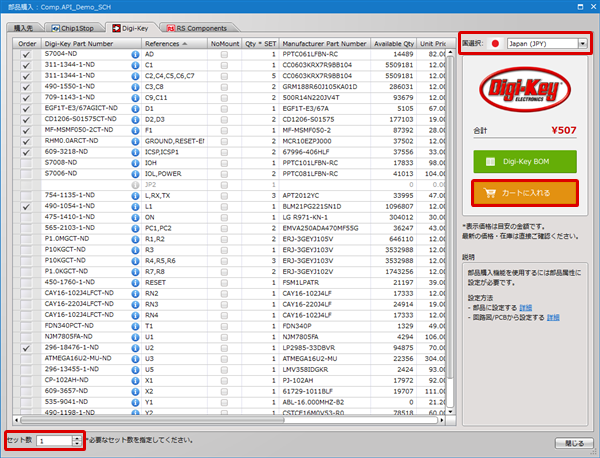600x458 pixels.
Task: Click the NoMount column header
Action: pyautogui.click(x=225, y=44)
